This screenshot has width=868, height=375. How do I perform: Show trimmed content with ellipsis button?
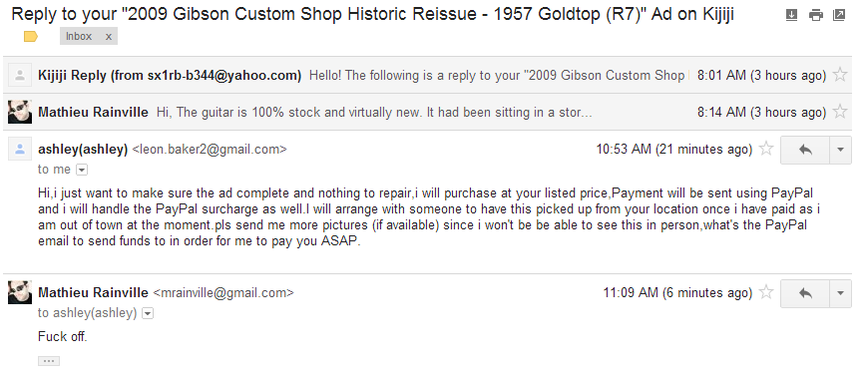(x=49, y=361)
